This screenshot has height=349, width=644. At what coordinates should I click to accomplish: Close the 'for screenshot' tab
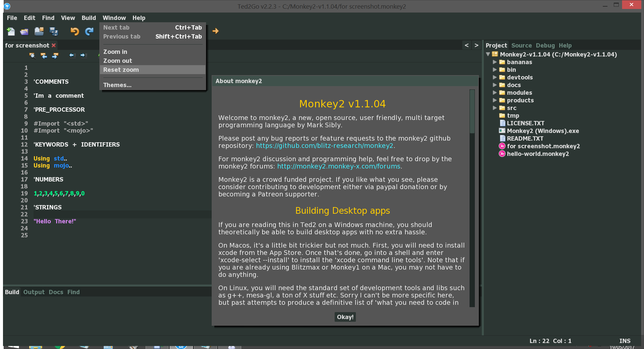[54, 45]
